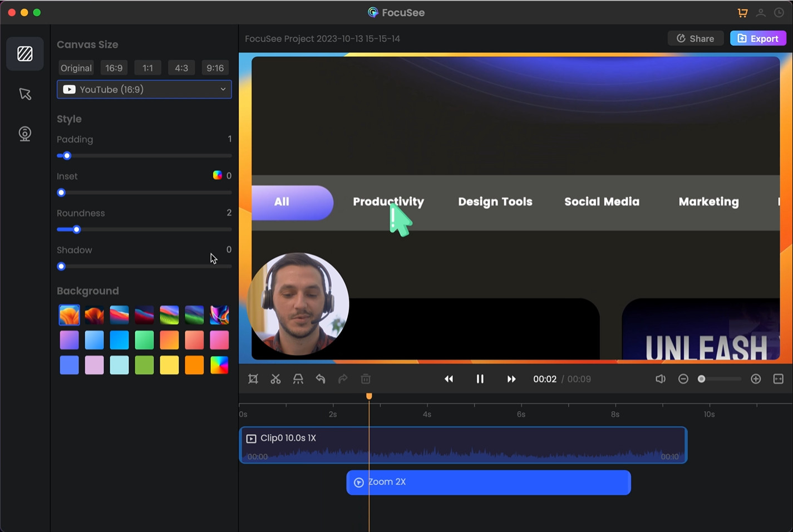This screenshot has width=793, height=532.
Task: Click the webcam bubble in preview
Action: [x=298, y=304]
